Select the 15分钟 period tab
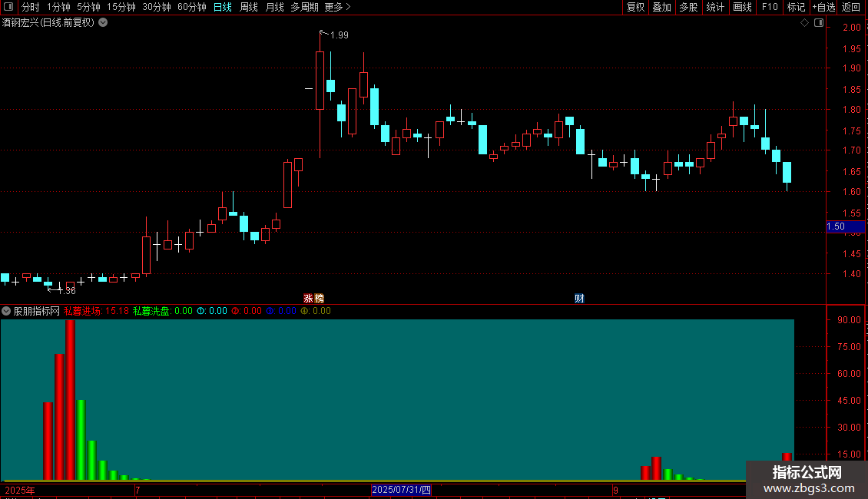 pyautogui.click(x=121, y=7)
